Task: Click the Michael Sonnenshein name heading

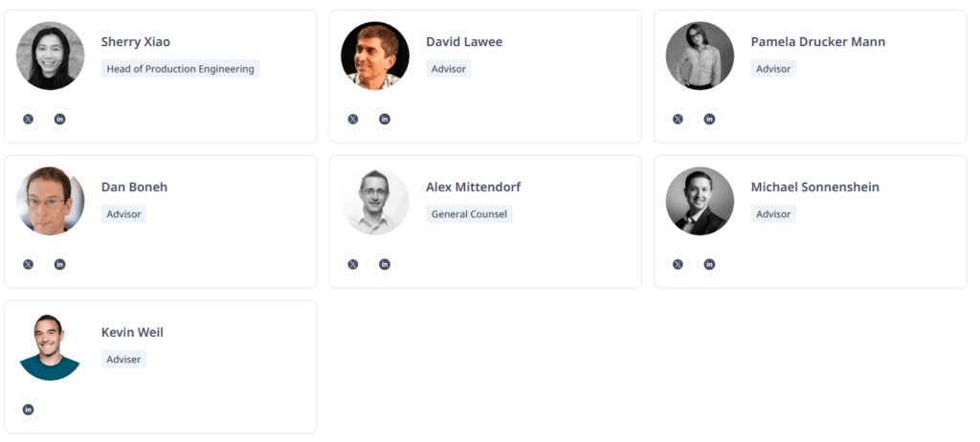Action: [814, 188]
